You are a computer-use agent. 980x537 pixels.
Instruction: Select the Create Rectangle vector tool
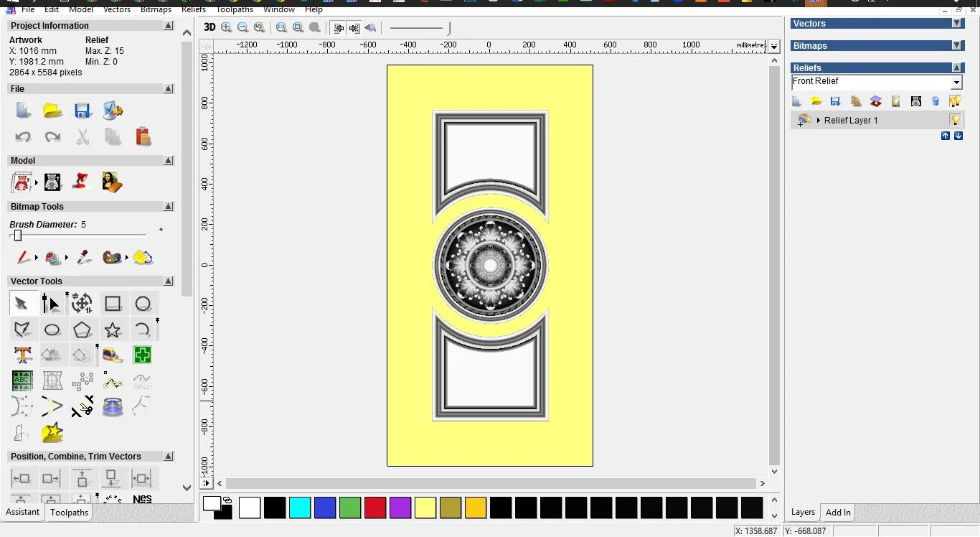click(x=113, y=304)
